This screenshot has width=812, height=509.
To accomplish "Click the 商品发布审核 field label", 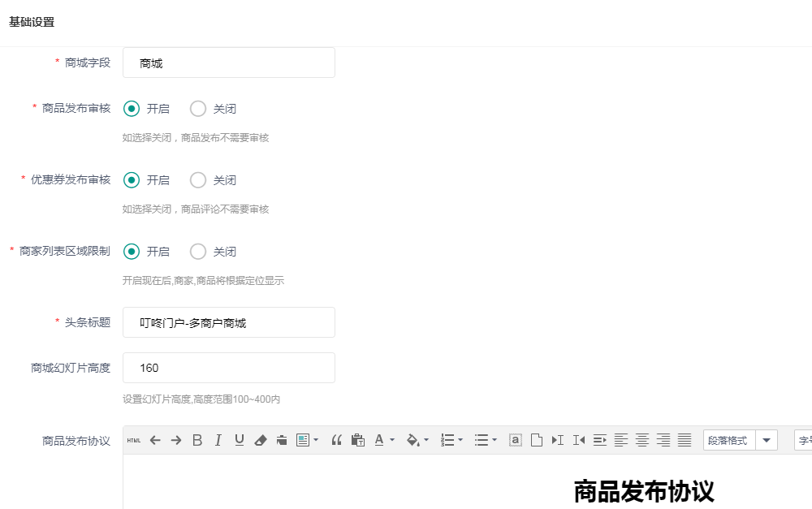I will point(76,108).
